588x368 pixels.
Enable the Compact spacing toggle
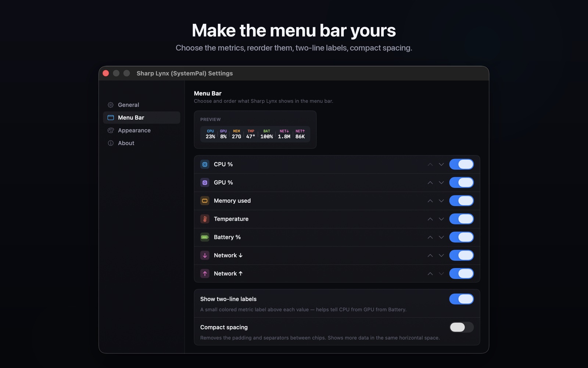point(462,328)
